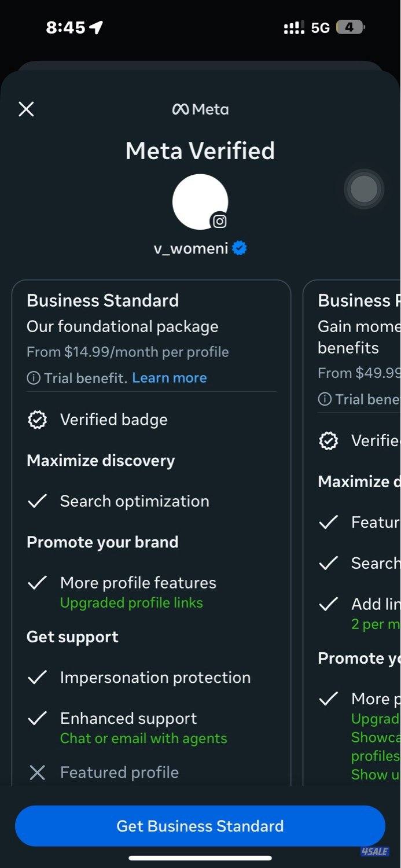Viewport: 401px width, 868px height.
Task: Tap the blue verified checkmark beside v_womeni
Action: click(240, 248)
